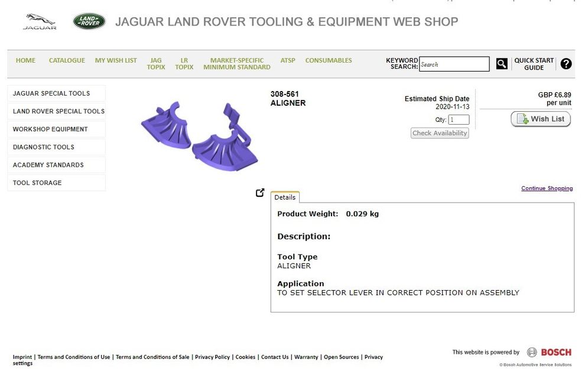
Task: Click the Product Weight value 0.029 kg
Action: click(362, 214)
